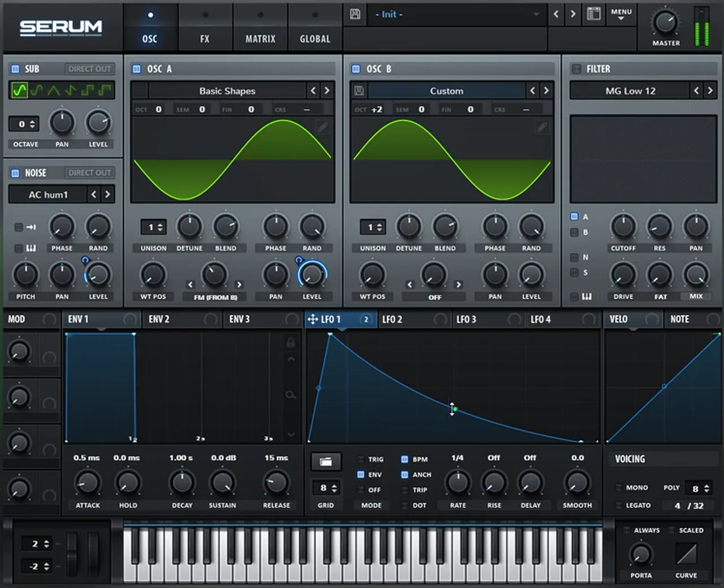Click the envelope zoom magnifier icon

(291, 395)
